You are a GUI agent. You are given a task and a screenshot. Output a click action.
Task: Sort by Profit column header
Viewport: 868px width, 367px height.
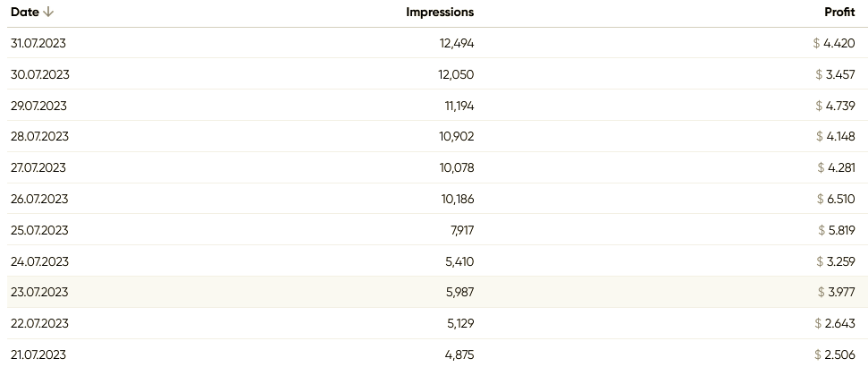coord(839,13)
